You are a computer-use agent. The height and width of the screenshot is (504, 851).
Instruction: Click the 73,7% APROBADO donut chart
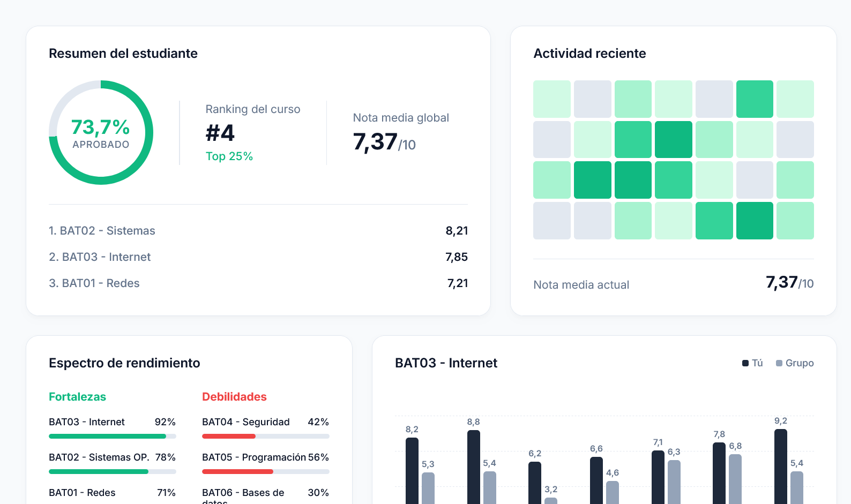point(101,132)
